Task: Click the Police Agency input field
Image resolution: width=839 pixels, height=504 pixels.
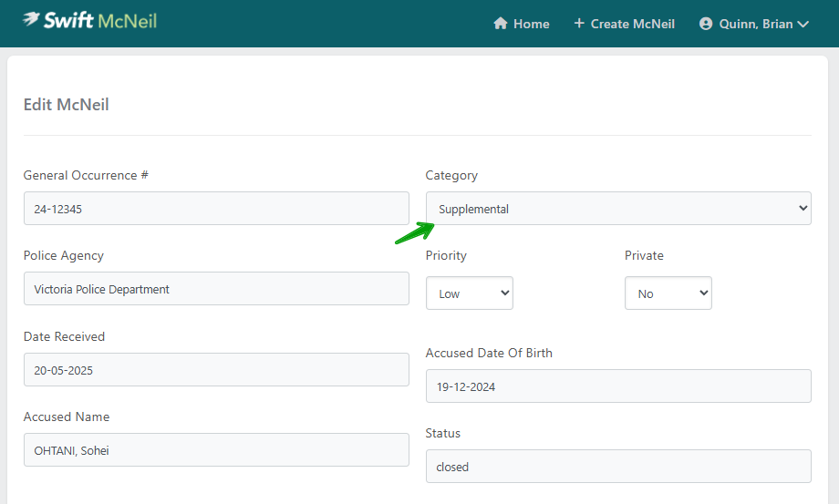Action: 216,289
